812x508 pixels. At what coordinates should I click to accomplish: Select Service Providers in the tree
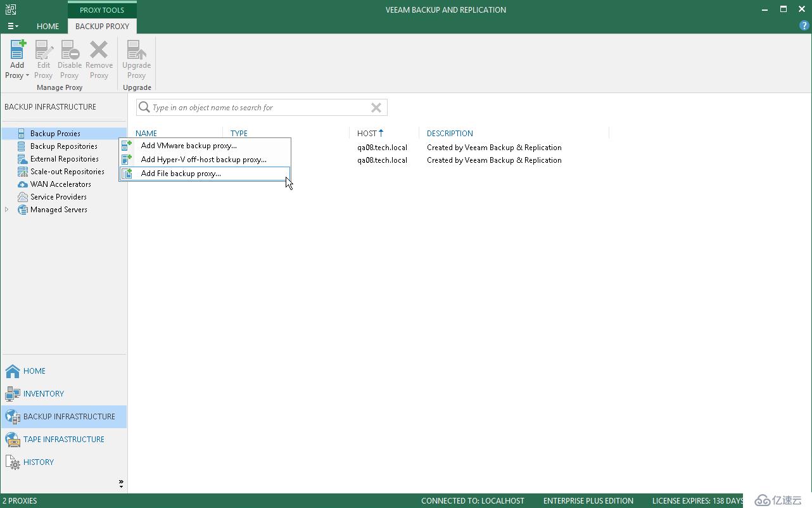point(58,197)
